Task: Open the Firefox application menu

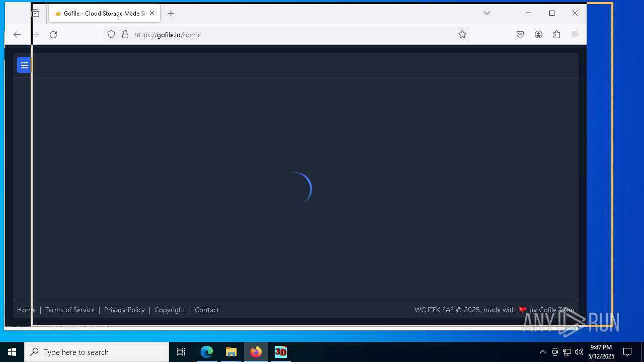Action: [x=575, y=35]
